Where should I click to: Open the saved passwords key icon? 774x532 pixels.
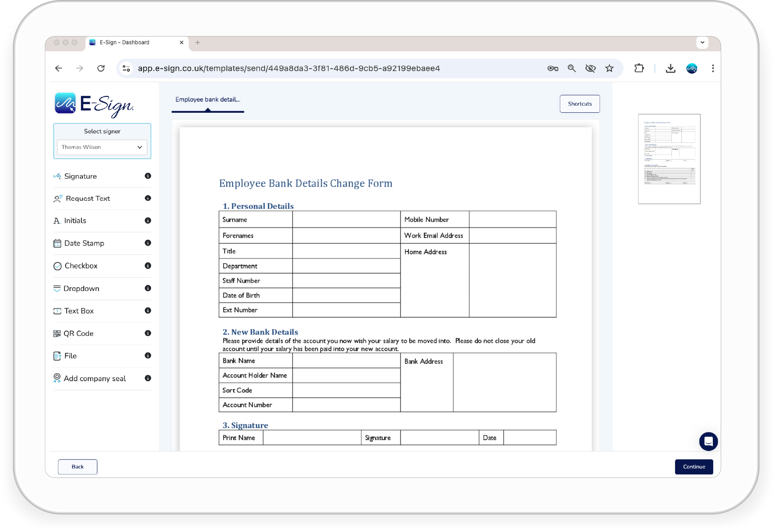click(x=553, y=68)
